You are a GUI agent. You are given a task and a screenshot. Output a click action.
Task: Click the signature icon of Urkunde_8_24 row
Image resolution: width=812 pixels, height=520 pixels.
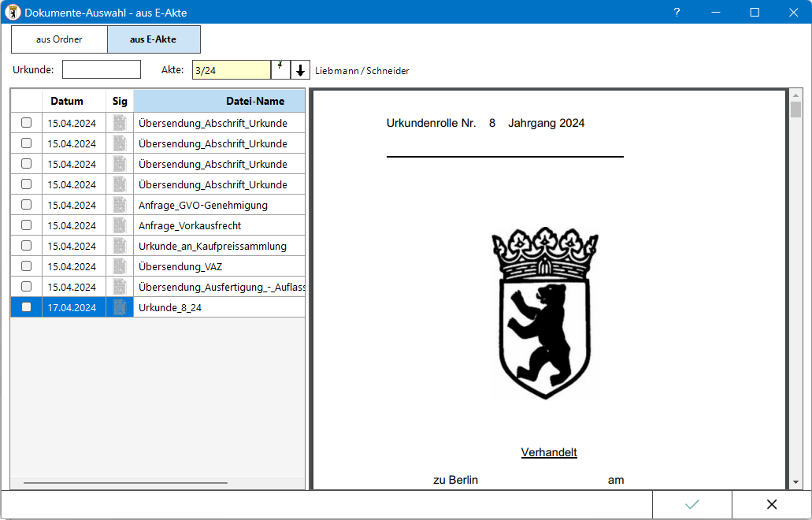(120, 307)
